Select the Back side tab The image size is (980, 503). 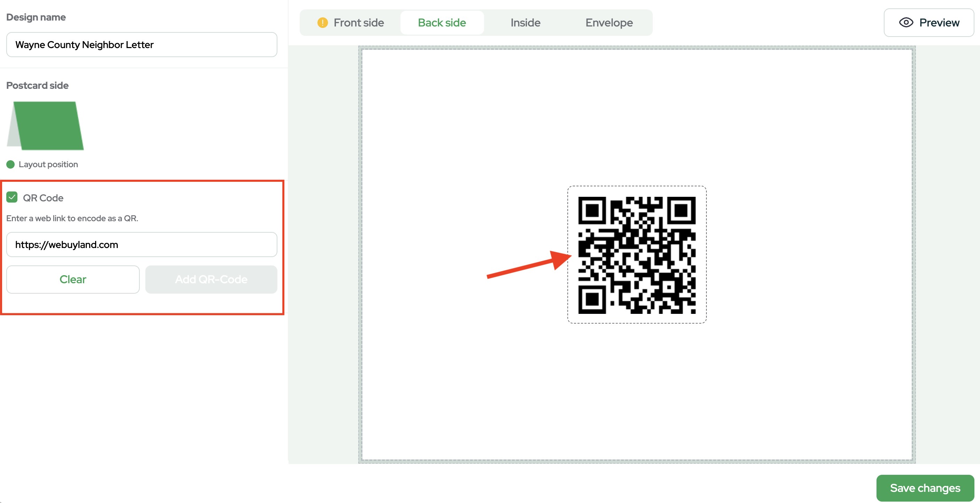pos(442,23)
